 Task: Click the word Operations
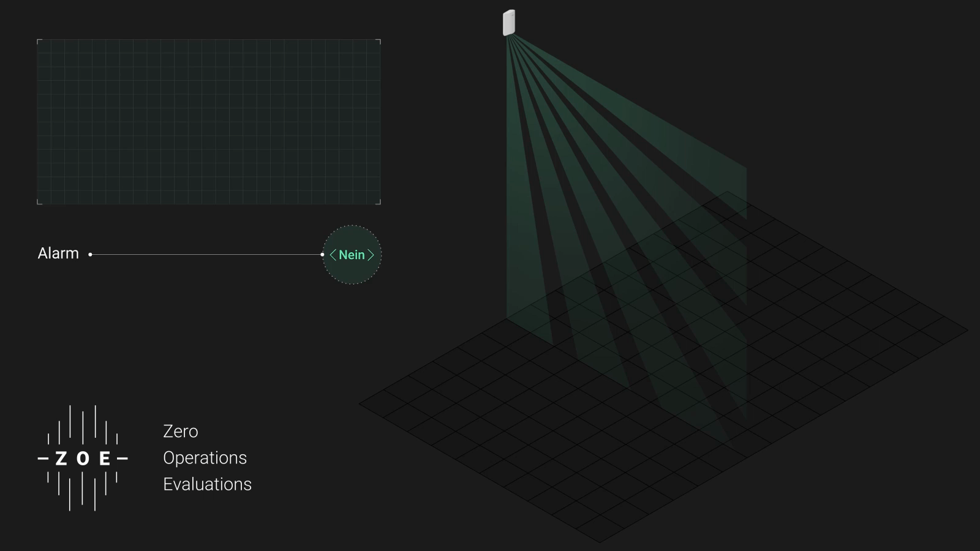pyautogui.click(x=205, y=458)
